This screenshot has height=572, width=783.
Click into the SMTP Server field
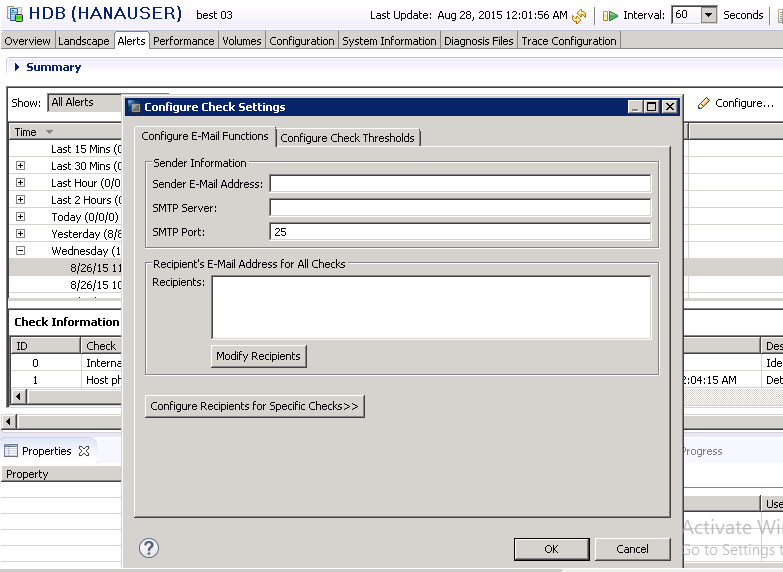pyautogui.click(x=460, y=208)
